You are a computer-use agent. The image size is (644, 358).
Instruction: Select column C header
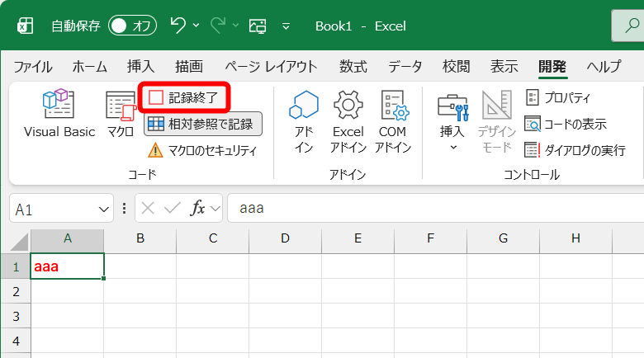213,242
